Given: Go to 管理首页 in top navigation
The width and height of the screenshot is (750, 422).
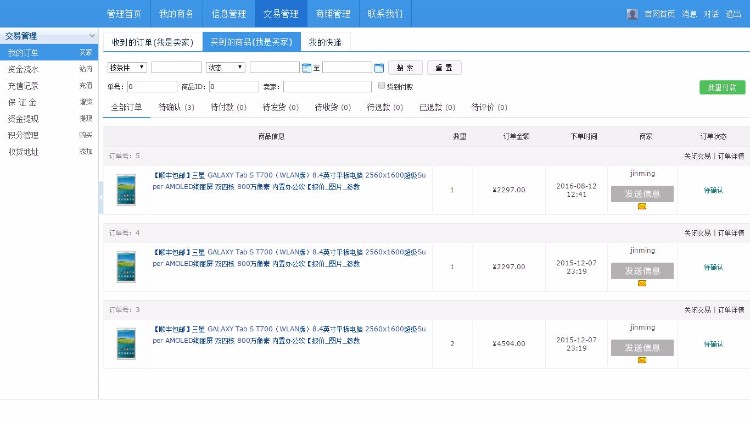Looking at the screenshot, I should (124, 14).
